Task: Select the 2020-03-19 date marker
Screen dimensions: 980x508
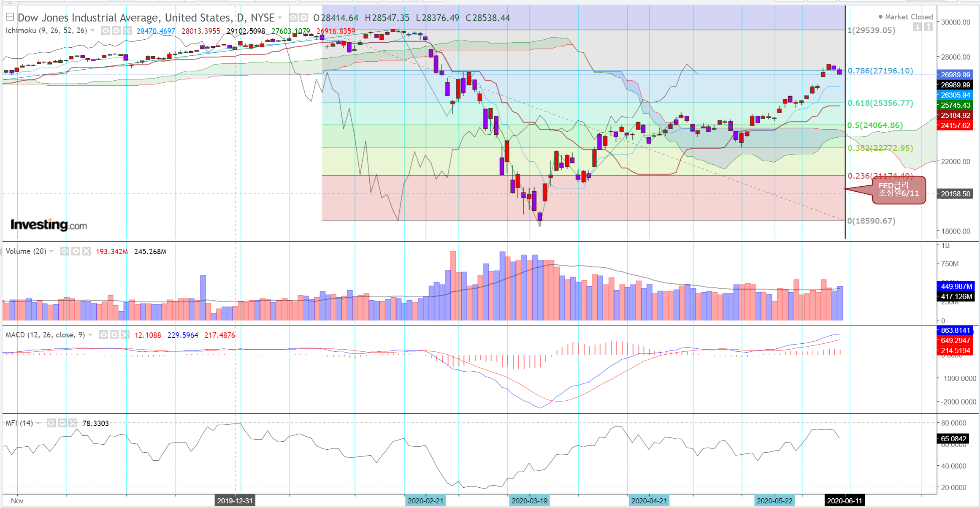Action: (529, 501)
